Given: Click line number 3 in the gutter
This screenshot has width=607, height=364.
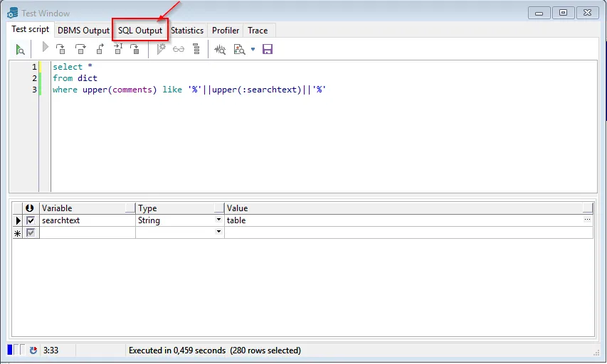Looking at the screenshot, I should point(34,90).
